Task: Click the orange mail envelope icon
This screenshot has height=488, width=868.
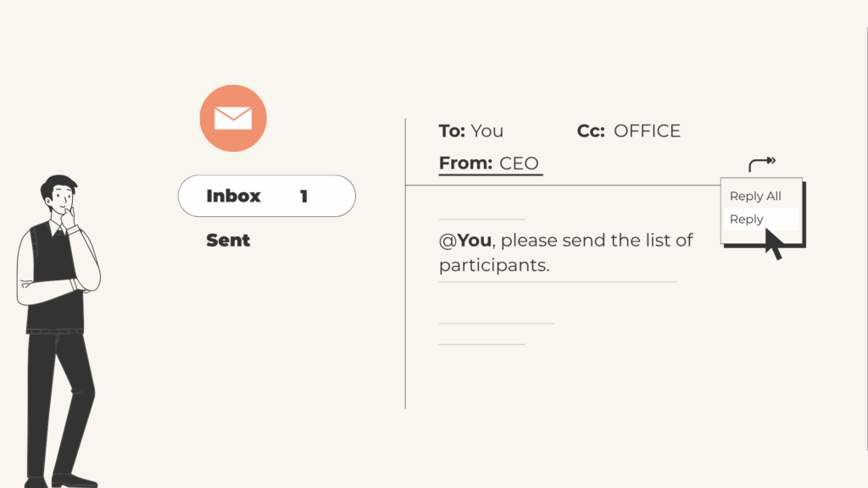Action: tap(233, 118)
